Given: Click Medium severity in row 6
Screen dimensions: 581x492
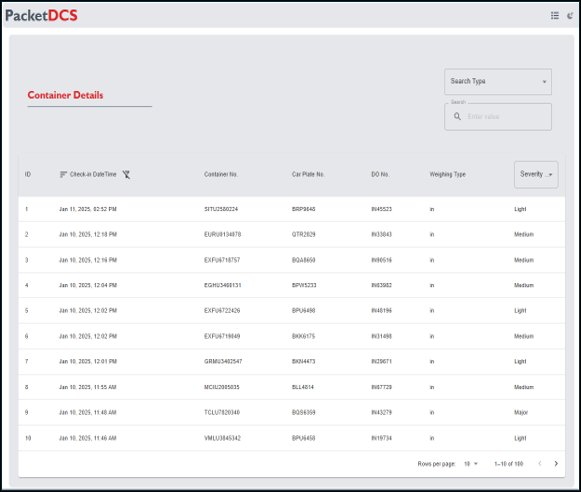Looking at the screenshot, I should pos(524,336).
